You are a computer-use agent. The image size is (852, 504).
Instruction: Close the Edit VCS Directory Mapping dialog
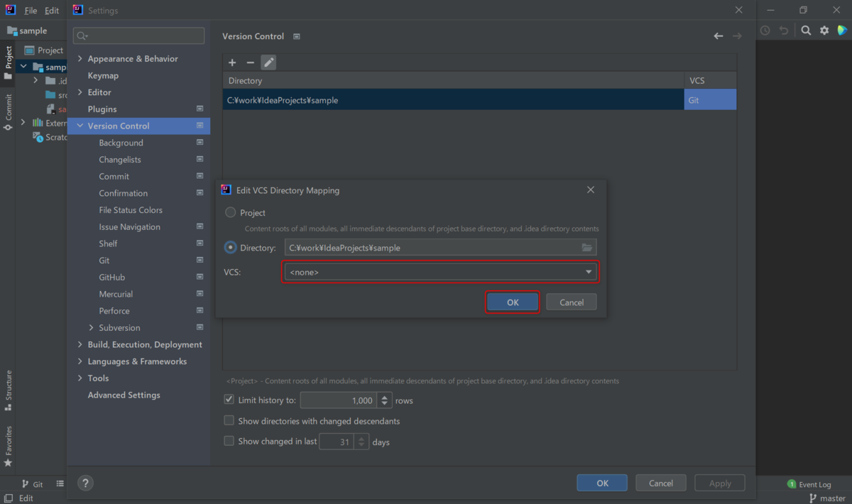tap(591, 190)
